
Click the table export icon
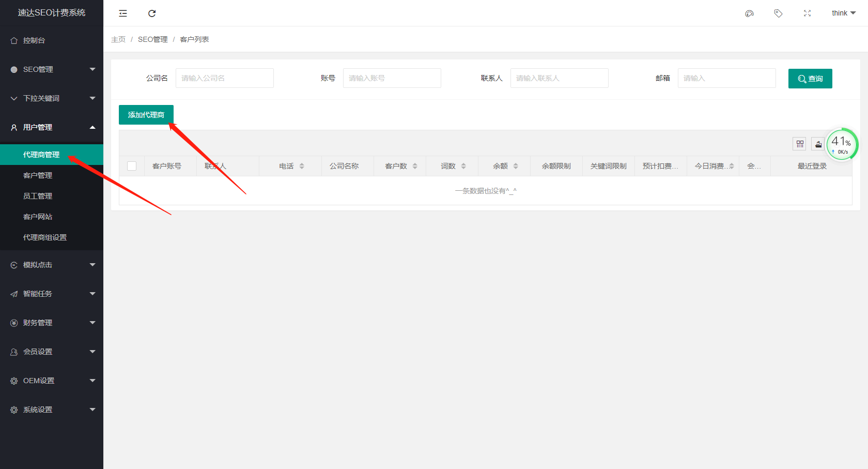[x=818, y=144]
